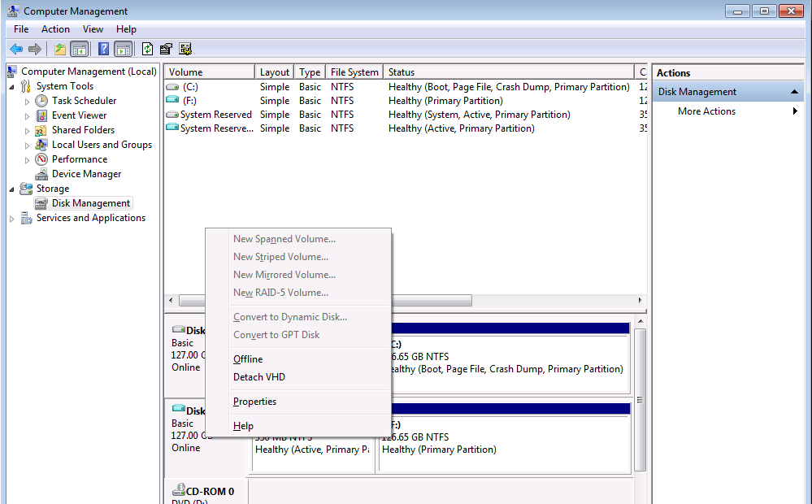Image resolution: width=812 pixels, height=504 pixels.
Task: Toggle the Show/Hide Action Pane icon
Action: 124,48
